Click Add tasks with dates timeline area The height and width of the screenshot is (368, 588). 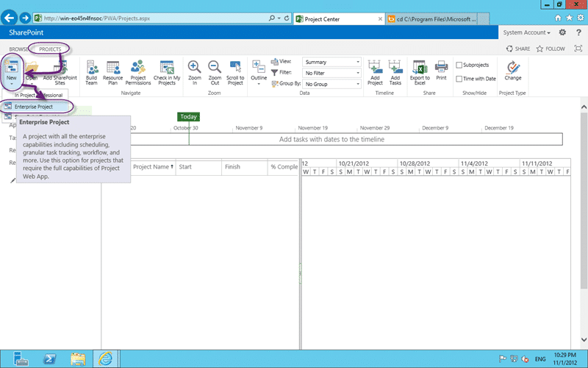[331, 139]
